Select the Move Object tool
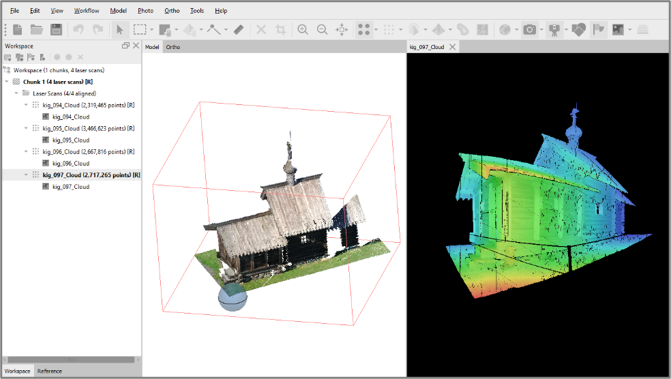This screenshot has height=379, width=671. coord(190,30)
